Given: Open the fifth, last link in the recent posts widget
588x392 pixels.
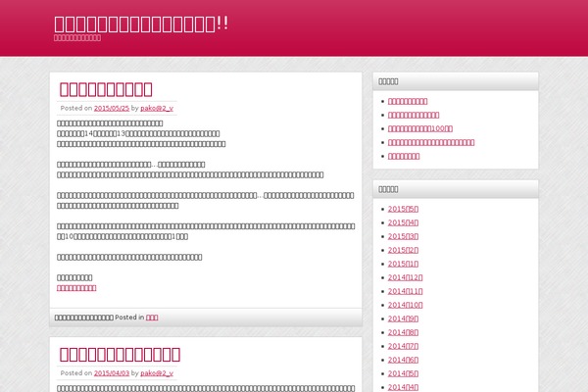Looking at the screenshot, I should tap(404, 156).
